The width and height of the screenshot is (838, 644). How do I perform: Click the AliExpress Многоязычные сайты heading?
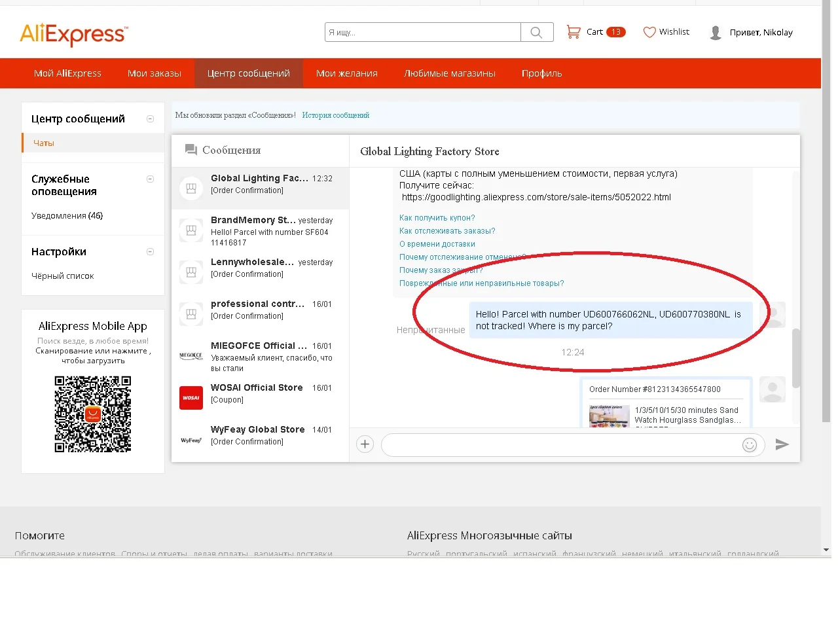490,535
